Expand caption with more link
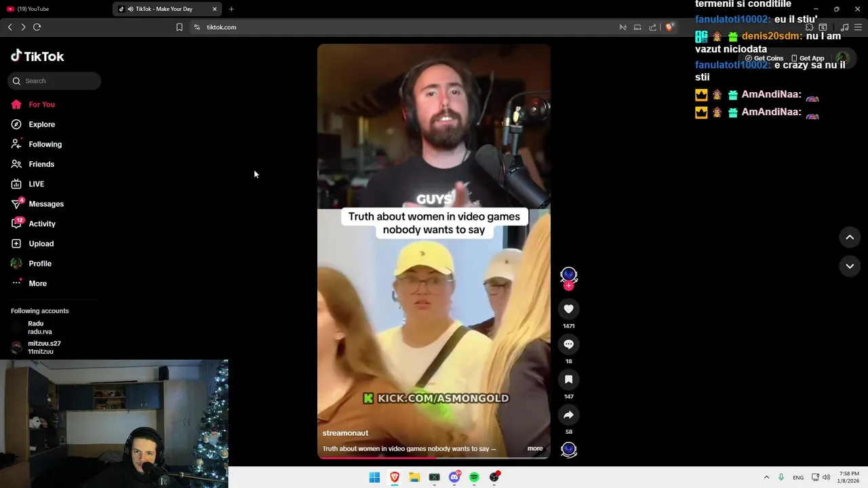 tap(535, 449)
